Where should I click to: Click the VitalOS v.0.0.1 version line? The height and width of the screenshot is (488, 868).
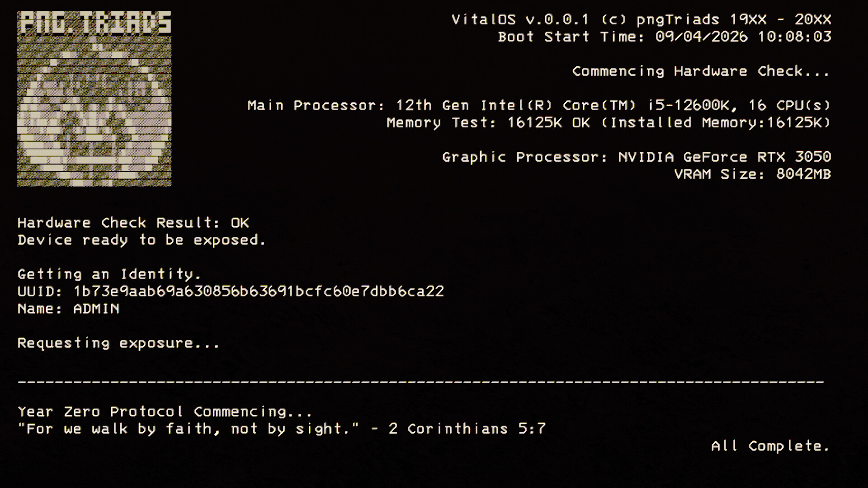(641, 20)
